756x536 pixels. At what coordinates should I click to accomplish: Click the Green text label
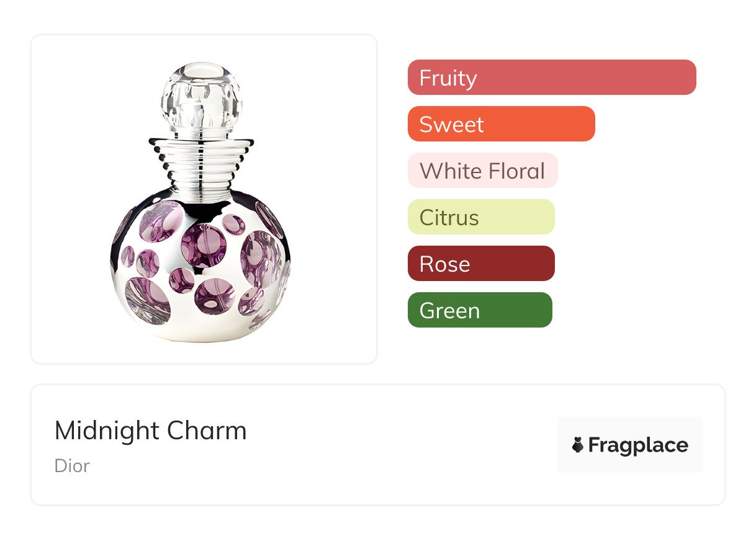point(449,311)
